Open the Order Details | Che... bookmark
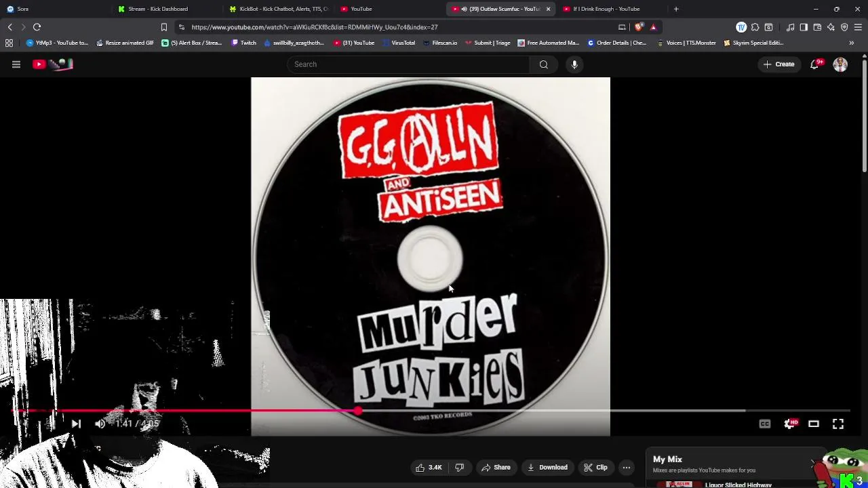Image resolution: width=868 pixels, height=488 pixels. 616,43
